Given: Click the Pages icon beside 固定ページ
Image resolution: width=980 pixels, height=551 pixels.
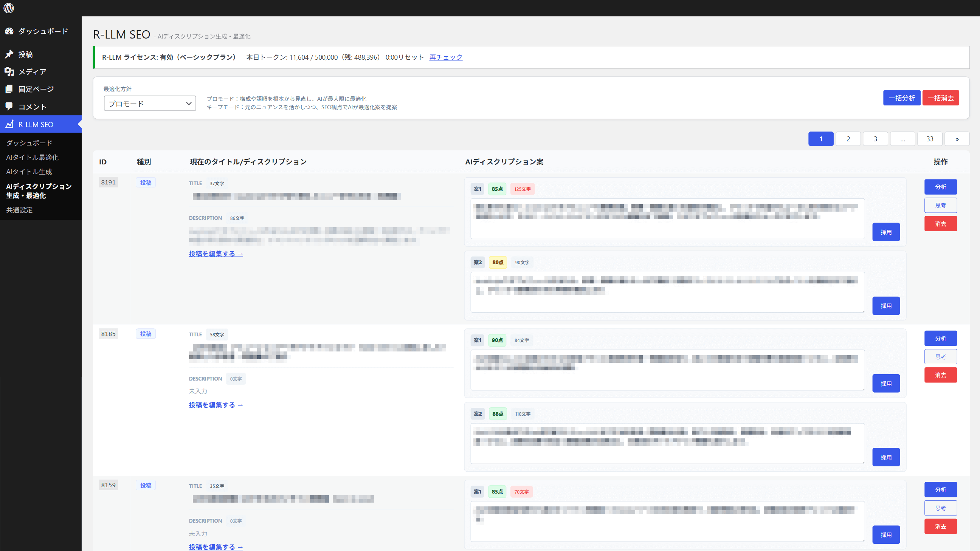Looking at the screenshot, I should coord(9,89).
